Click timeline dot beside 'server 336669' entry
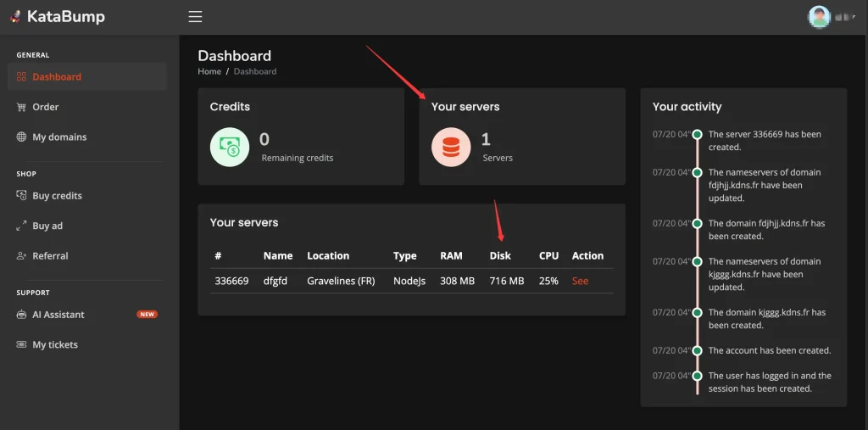 tap(698, 135)
